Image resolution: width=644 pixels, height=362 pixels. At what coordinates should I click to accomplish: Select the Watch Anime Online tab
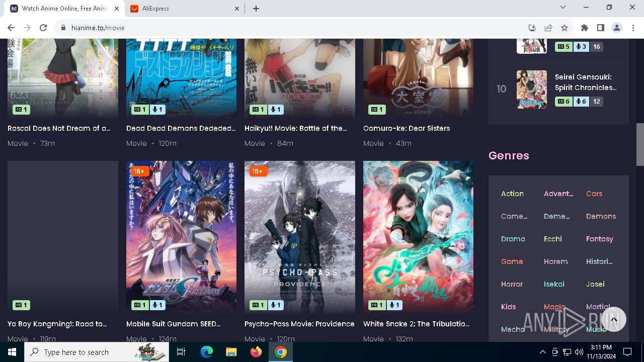click(64, 9)
